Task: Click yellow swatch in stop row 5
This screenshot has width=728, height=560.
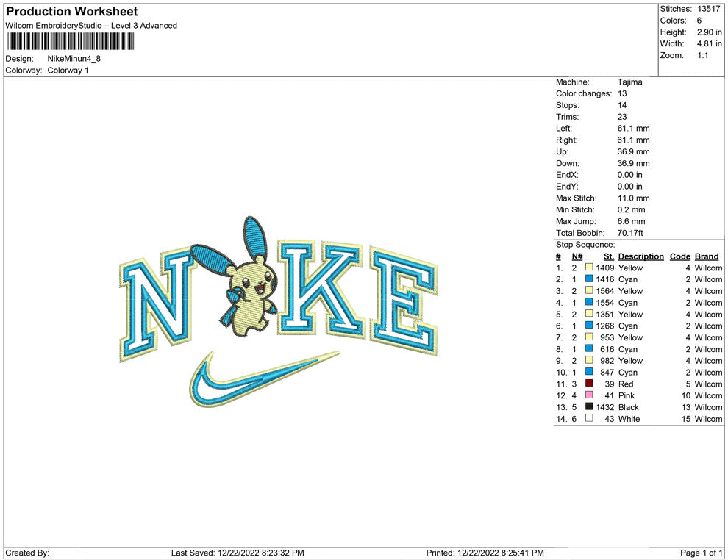Action: pos(589,314)
